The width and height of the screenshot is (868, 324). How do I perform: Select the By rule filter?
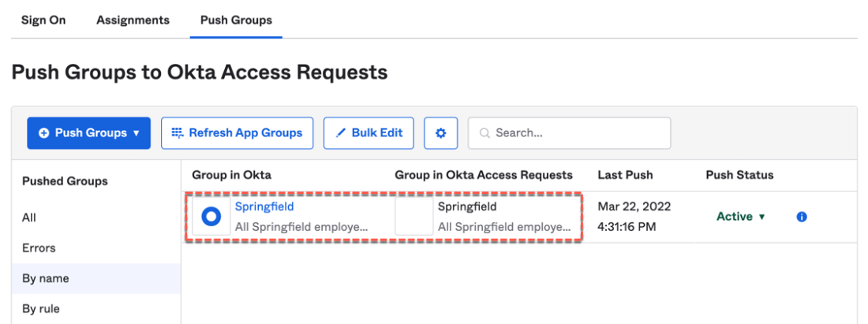point(41,308)
